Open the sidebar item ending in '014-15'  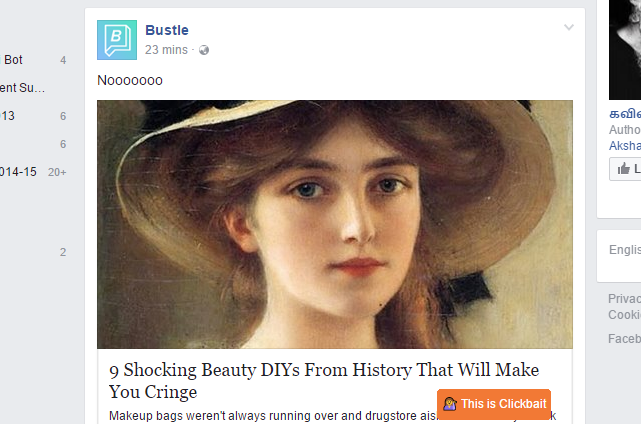click(18, 172)
